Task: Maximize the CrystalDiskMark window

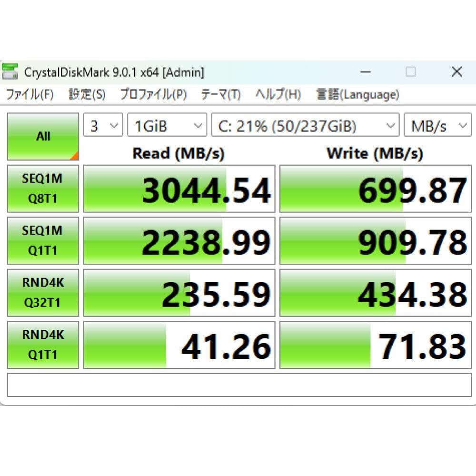Action: point(410,72)
